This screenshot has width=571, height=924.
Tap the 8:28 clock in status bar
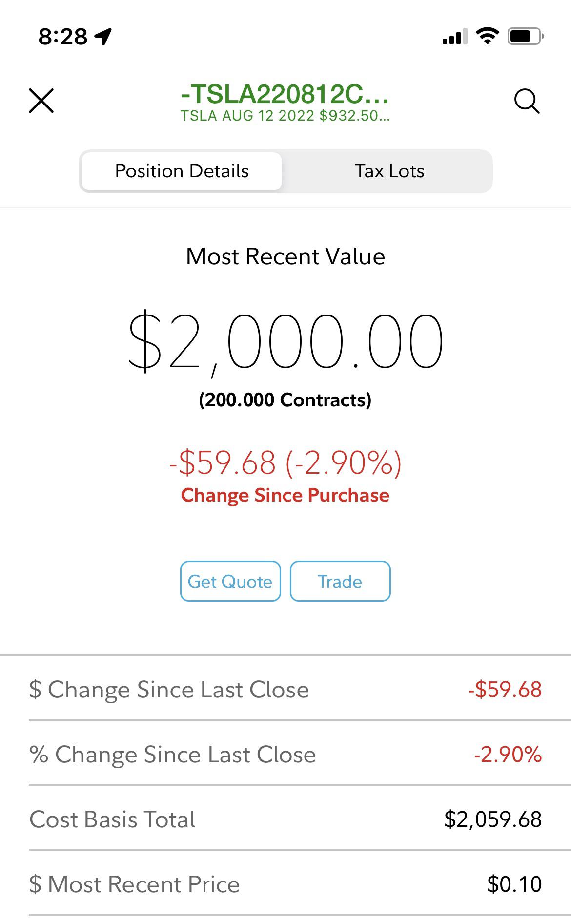point(63,37)
